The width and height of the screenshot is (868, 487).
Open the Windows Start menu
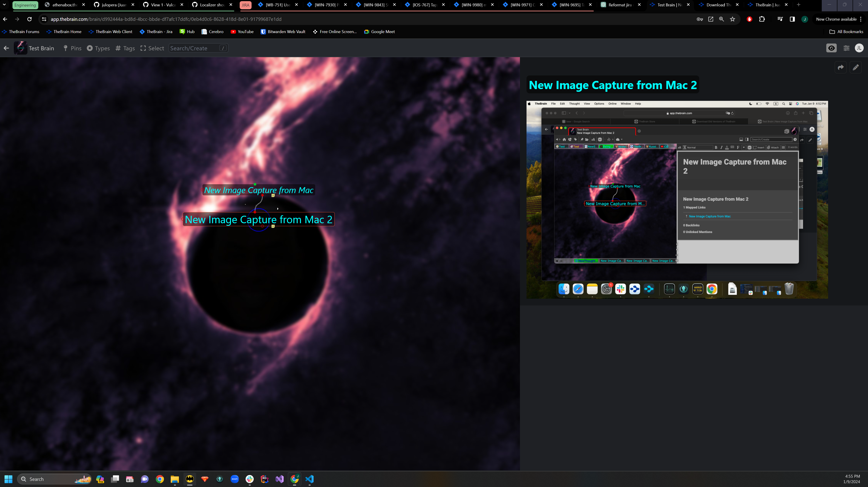(x=8, y=479)
